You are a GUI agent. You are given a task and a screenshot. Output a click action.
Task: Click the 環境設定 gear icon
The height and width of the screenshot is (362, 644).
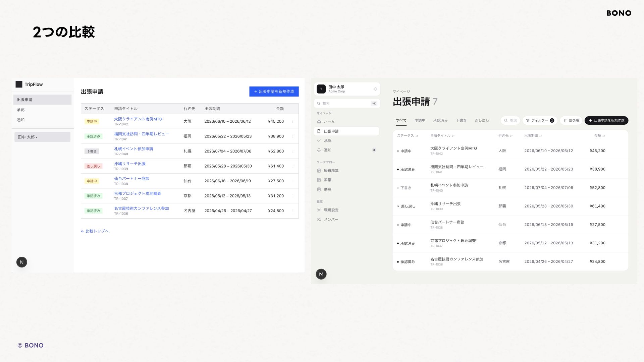(x=319, y=210)
